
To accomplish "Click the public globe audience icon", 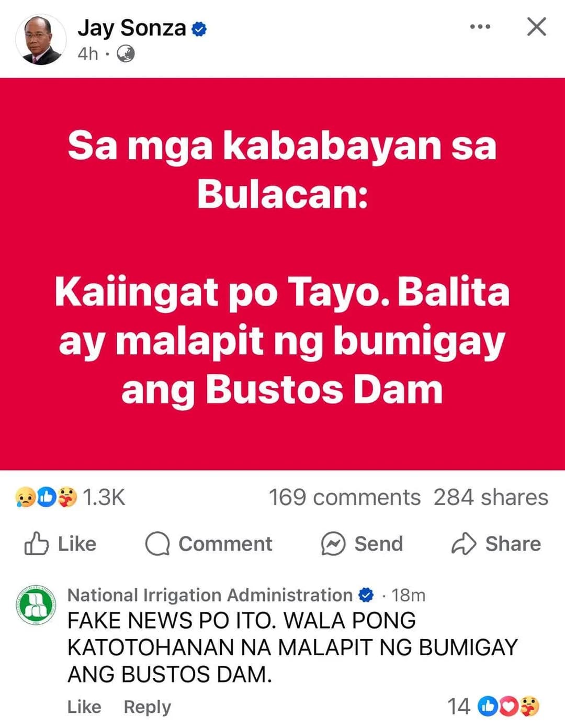I will (x=126, y=53).
